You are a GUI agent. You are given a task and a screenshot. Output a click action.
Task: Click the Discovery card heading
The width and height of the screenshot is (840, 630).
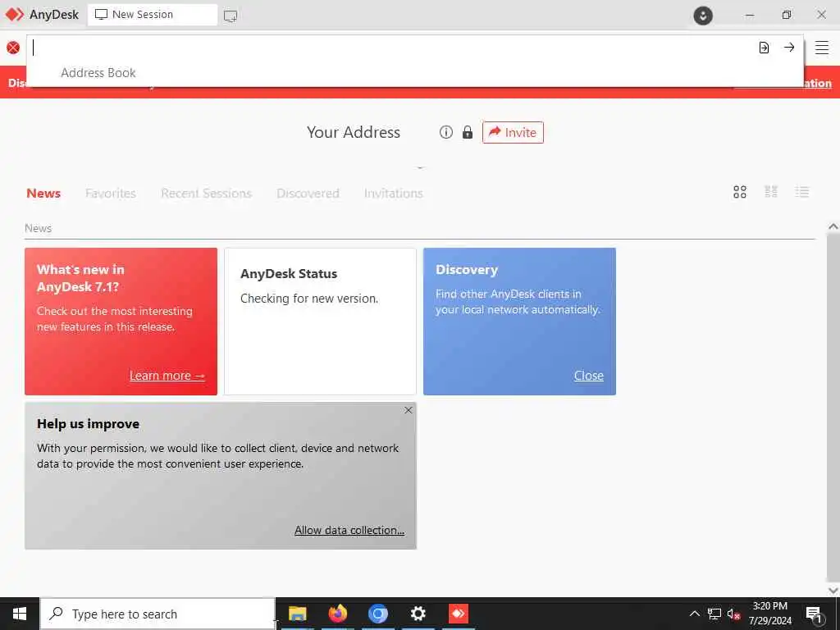click(x=467, y=270)
